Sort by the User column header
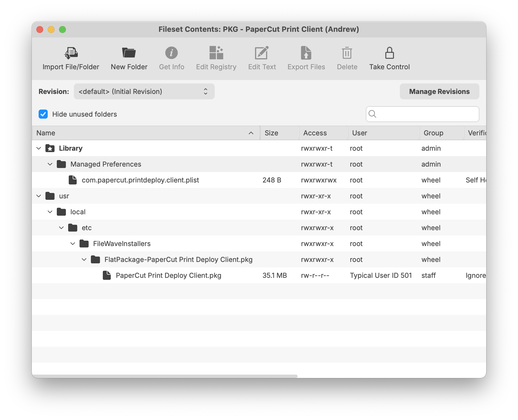The height and width of the screenshot is (420, 518). (383, 133)
